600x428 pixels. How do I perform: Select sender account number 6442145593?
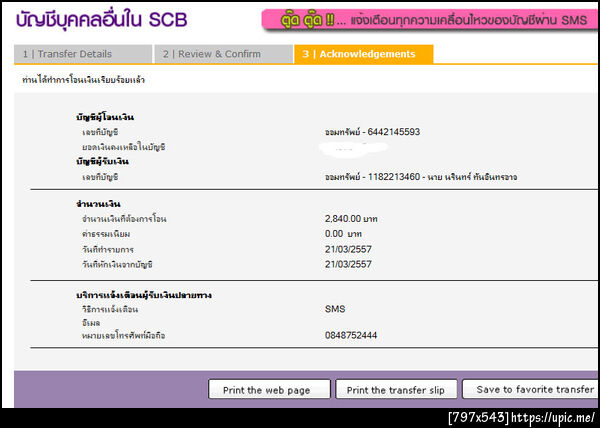(x=394, y=132)
